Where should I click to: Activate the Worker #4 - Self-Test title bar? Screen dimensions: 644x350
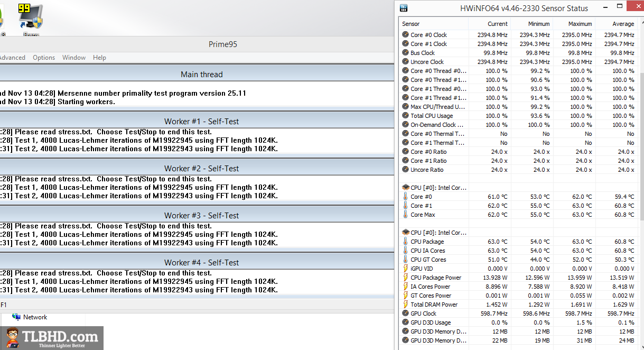[198, 263]
